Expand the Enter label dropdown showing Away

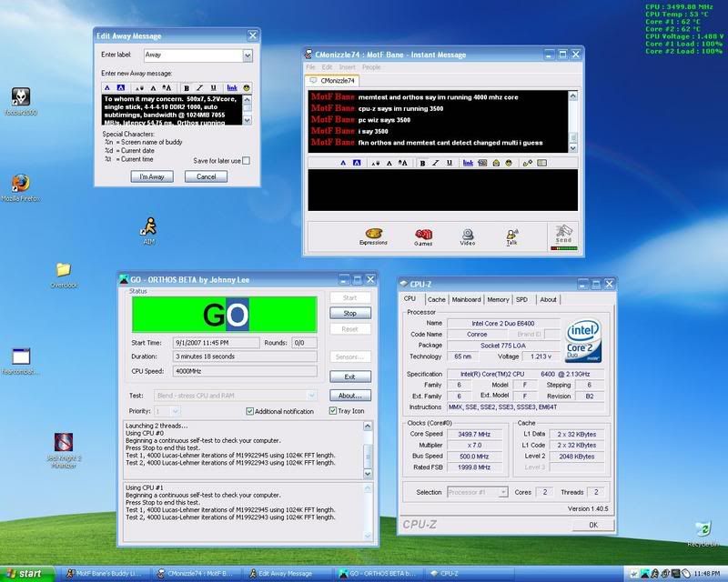tap(248, 55)
